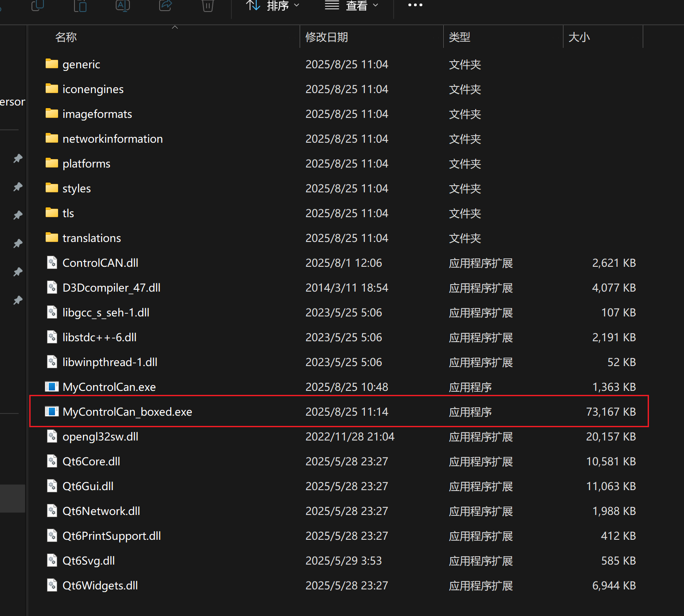684x616 pixels.
Task: Select the translations folder entry
Action: [92, 238]
